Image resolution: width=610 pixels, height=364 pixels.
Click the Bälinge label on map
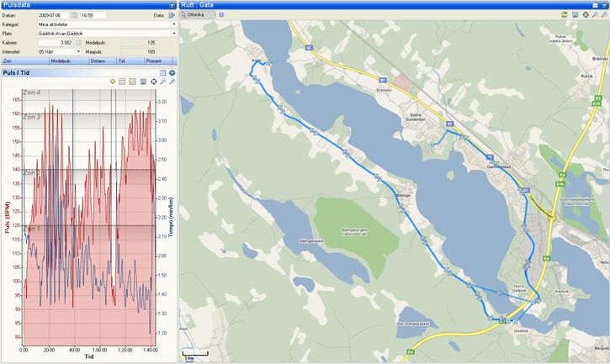[403, 195]
